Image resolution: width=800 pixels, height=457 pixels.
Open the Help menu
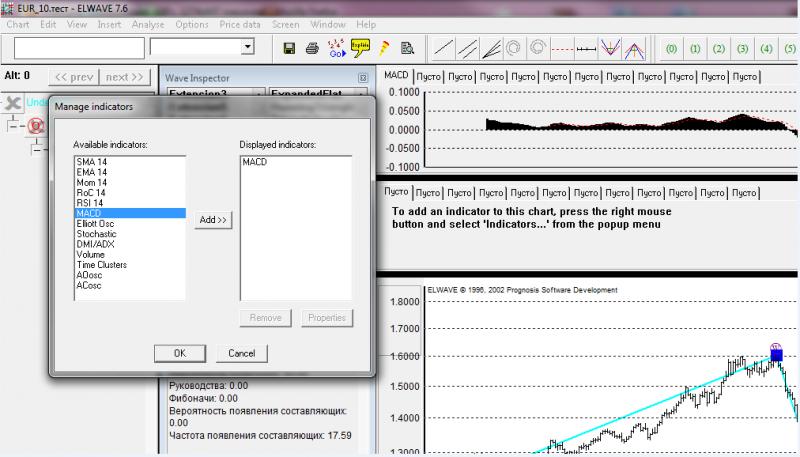pyautogui.click(x=366, y=24)
